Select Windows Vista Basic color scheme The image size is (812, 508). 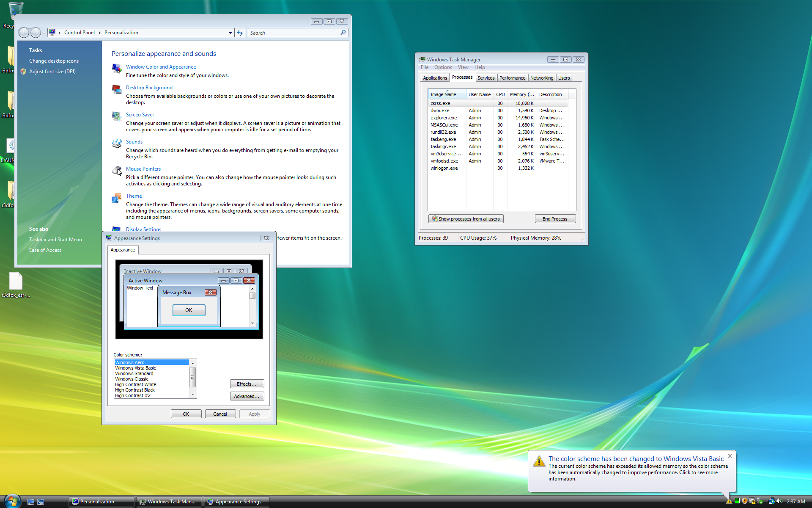[x=135, y=368]
